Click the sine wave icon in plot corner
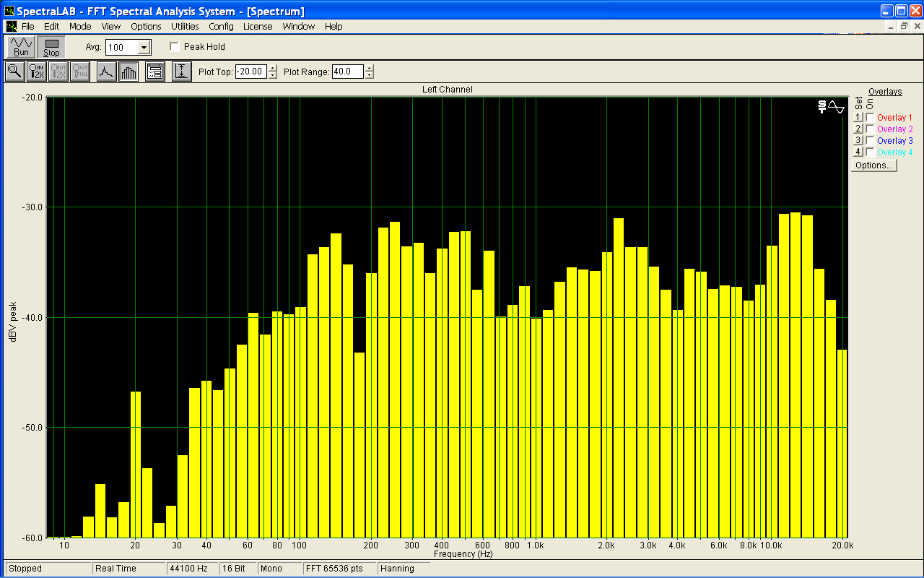924x578 pixels. tap(837, 107)
